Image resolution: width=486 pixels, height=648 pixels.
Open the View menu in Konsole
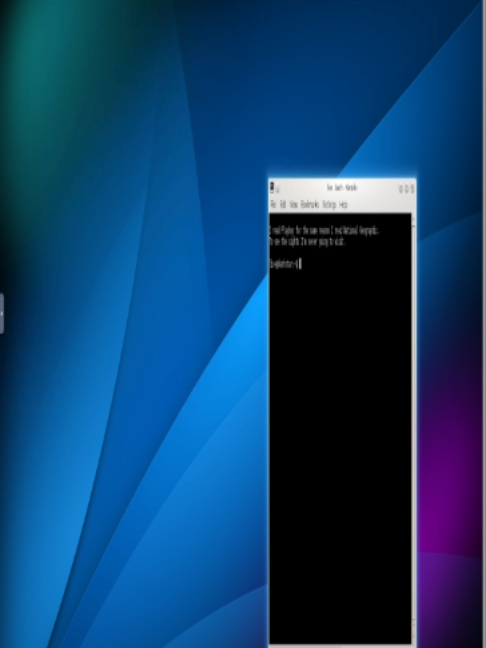point(293,204)
